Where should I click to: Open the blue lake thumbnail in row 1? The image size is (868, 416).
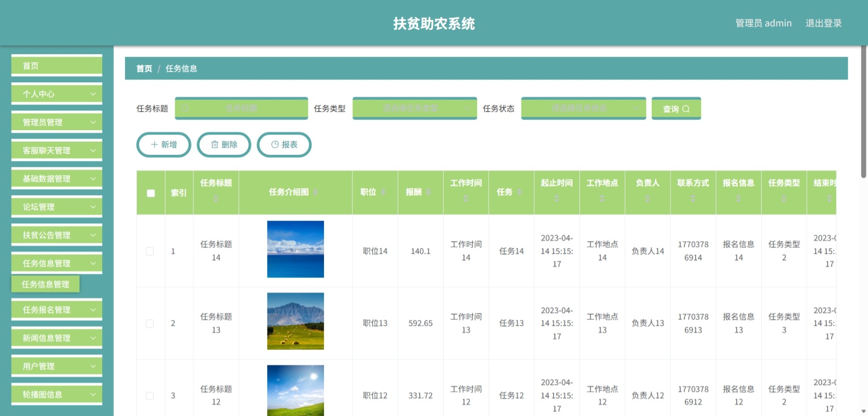click(x=295, y=249)
